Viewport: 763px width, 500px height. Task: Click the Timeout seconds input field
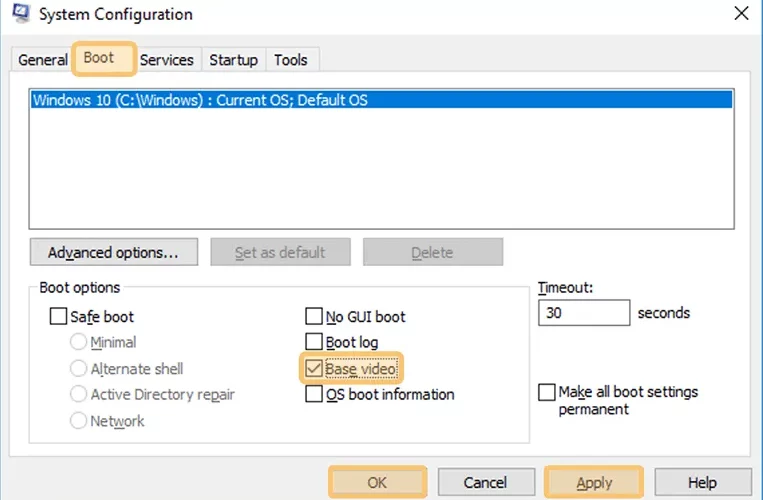(x=584, y=313)
